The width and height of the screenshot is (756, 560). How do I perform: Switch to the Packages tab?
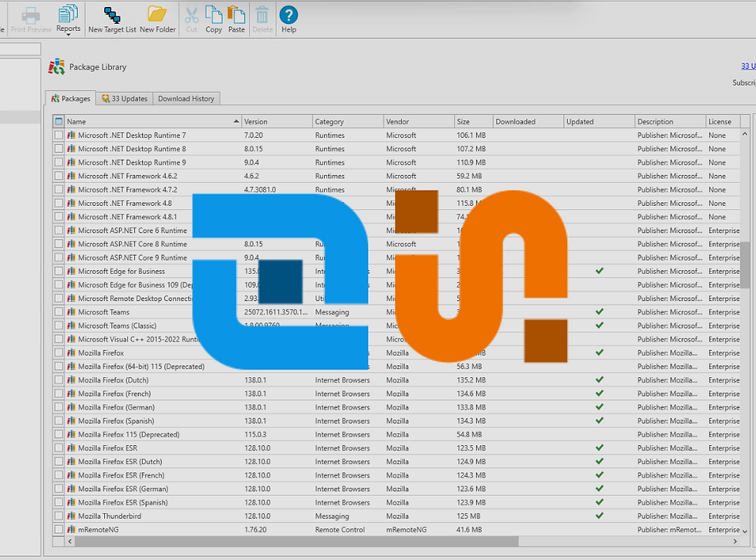coord(71,98)
